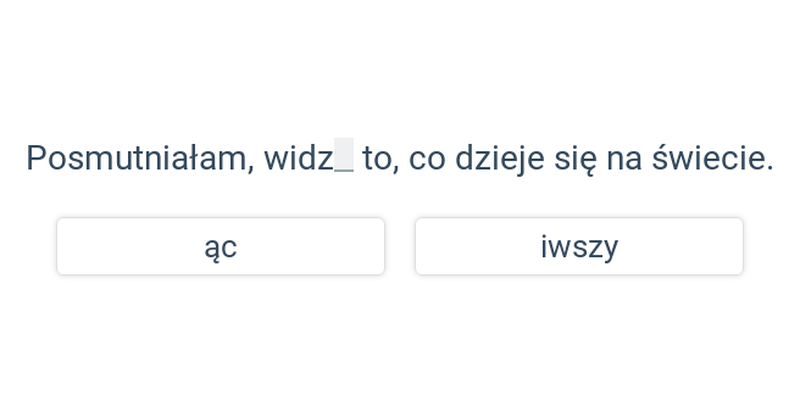Click the underscore placeholder in the sentence
The height and width of the screenshot is (400, 800).
tap(344, 156)
